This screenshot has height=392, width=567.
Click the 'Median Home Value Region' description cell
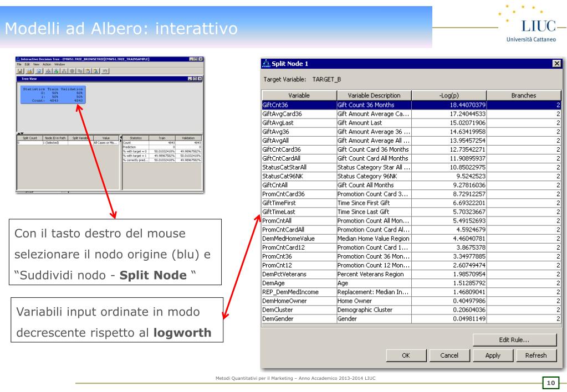374,239
